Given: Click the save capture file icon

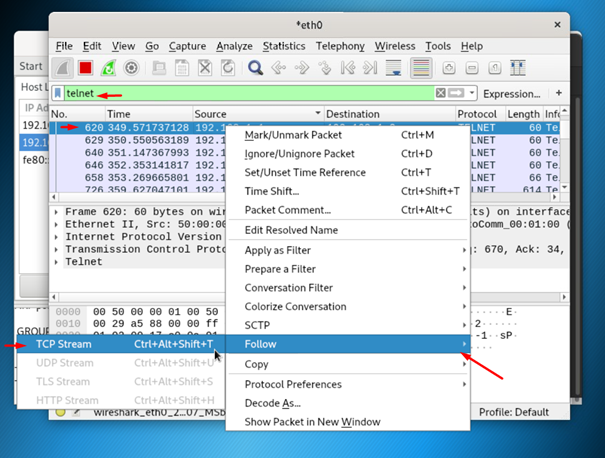Looking at the screenshot, I should [182, 68].
